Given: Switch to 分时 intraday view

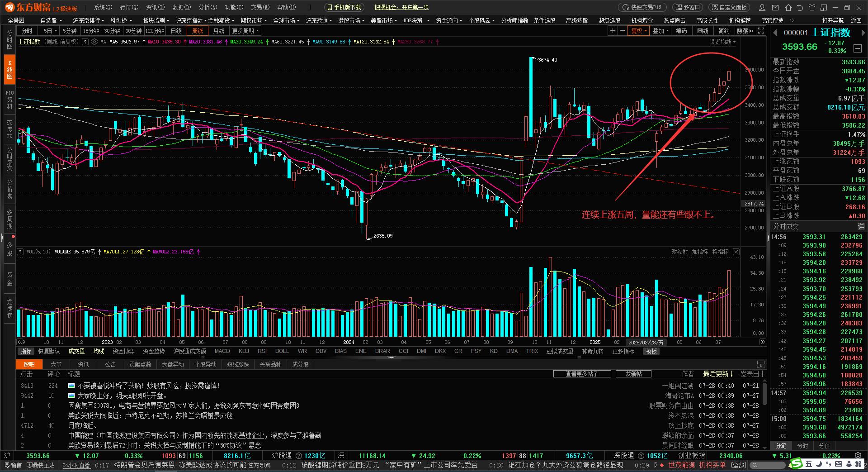Looking at the screenshot, I should coord(27,31).
